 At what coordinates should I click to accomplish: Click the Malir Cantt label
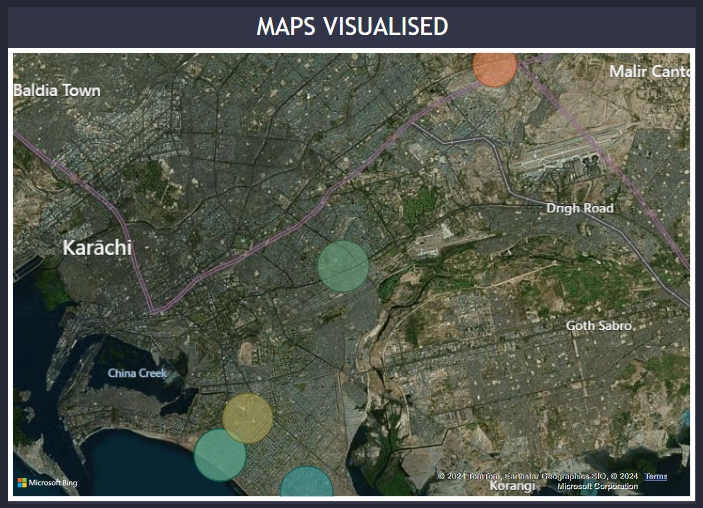(649, 72)
